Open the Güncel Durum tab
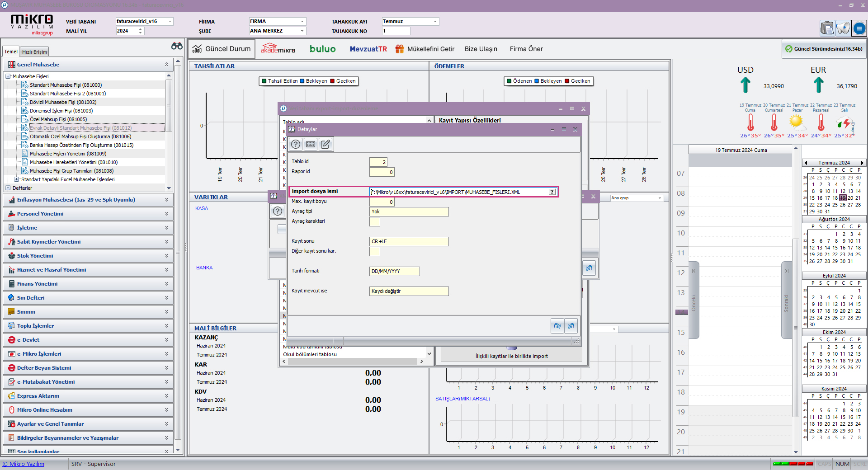868x470 pixels. 222,49
